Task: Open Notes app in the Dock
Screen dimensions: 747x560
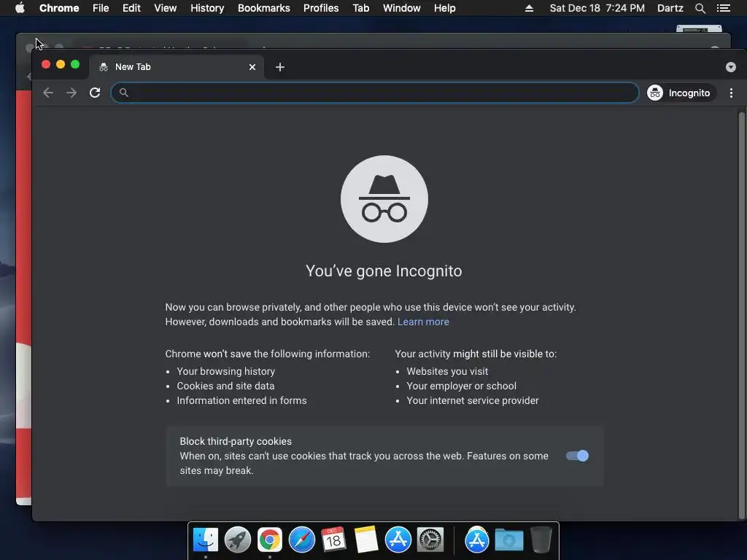Action: [366, 540]
